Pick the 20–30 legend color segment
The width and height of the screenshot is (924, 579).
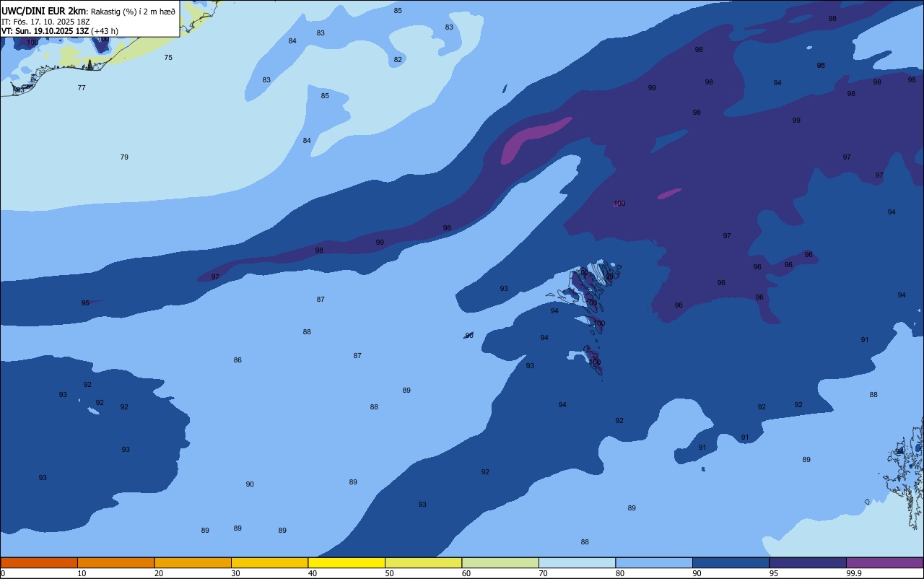193,562
